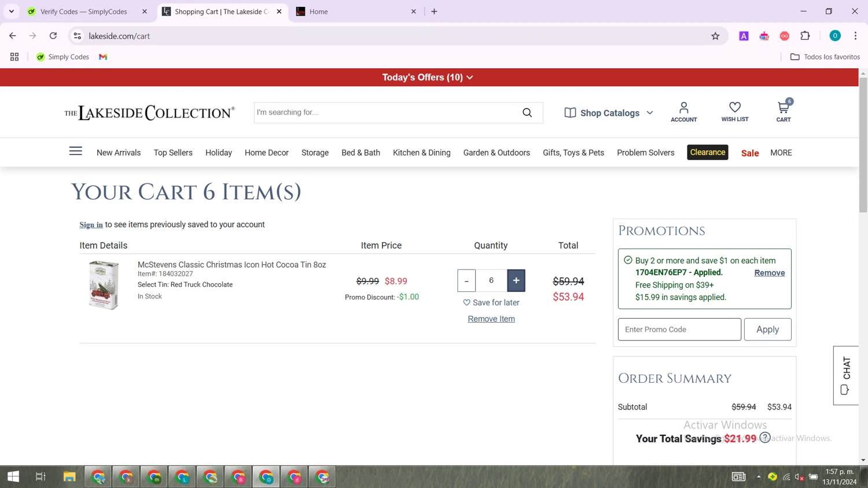Open Bed & Bath category
The width and height of the screenshot is (868, 488).
(361, 153)
